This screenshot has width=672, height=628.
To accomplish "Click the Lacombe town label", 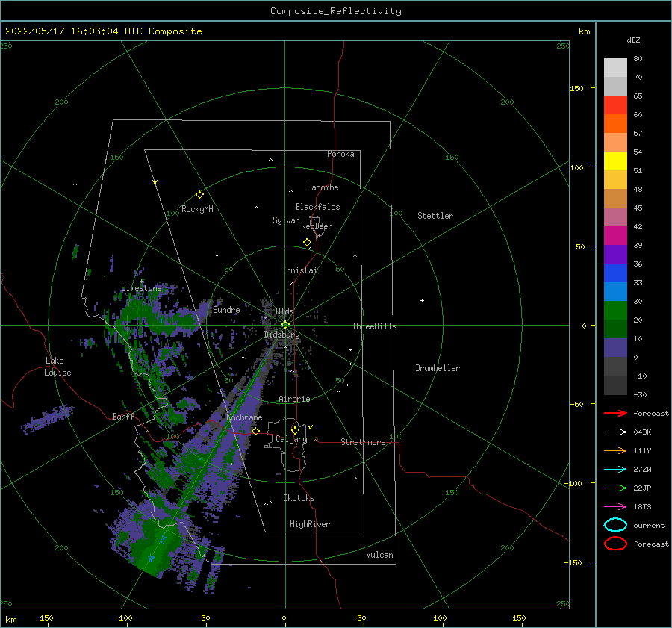I will [x=323, y=187].
